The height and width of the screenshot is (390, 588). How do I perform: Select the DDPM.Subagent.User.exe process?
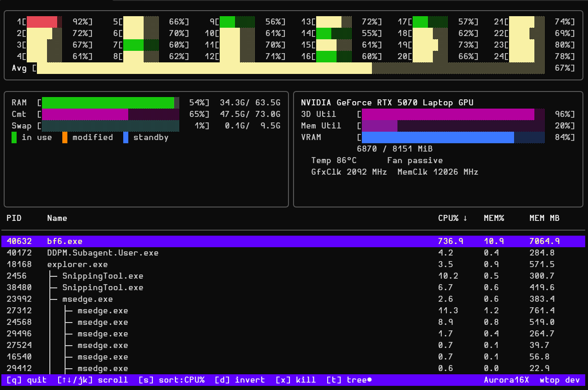[x=294, y=253]
